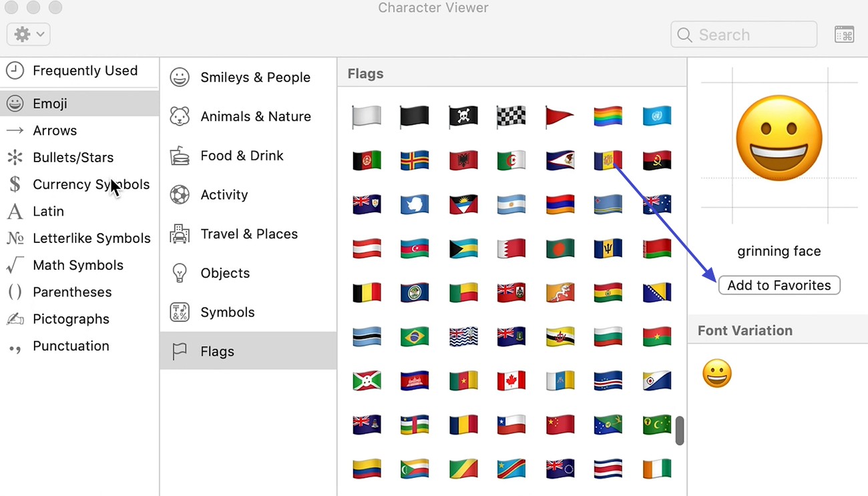868x496 pixels.
Task: Pick the Barbados flag emoji
Action: 608,248
